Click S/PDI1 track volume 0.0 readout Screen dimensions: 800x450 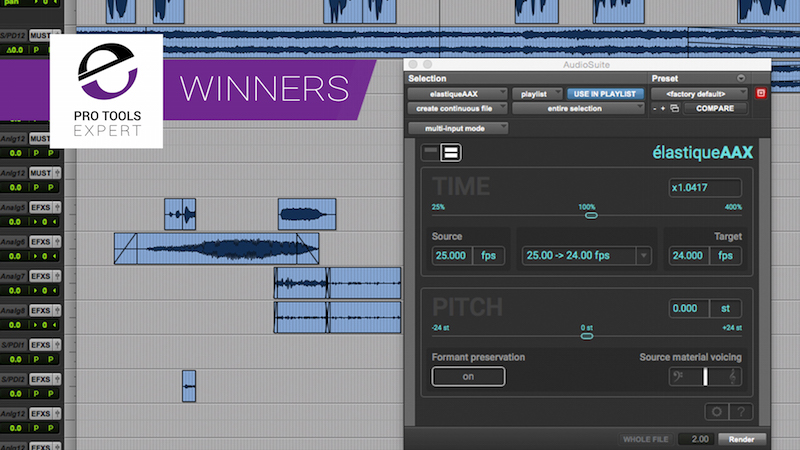coord(15,359)
